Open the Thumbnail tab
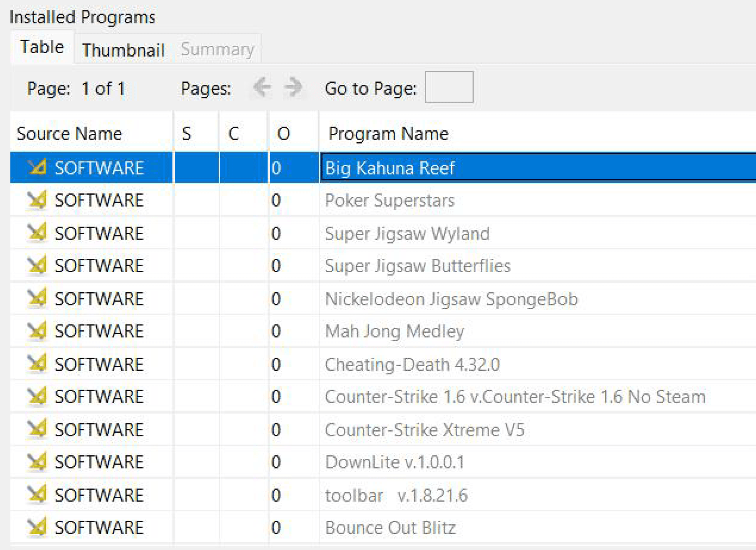 pyautogui.click(x=123, y=50)
